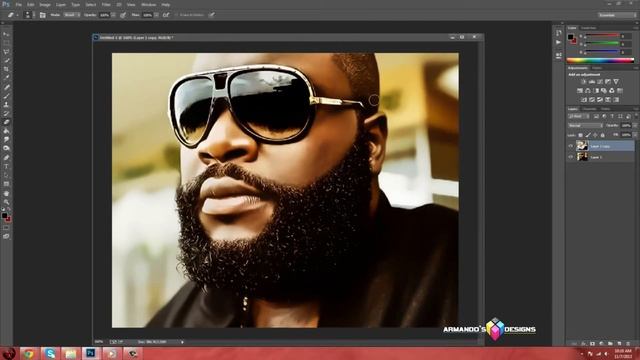Open the layer filter Kind dropdown
The image size is (640, 360).
click(x=578, y=116)
